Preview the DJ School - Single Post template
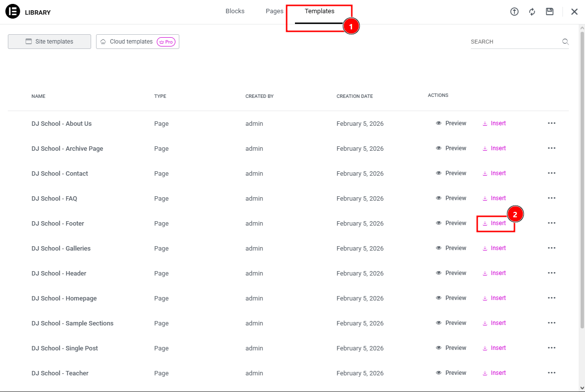This screenshot has height=392, width=585. pyautogui.click(x=451, y=348)
